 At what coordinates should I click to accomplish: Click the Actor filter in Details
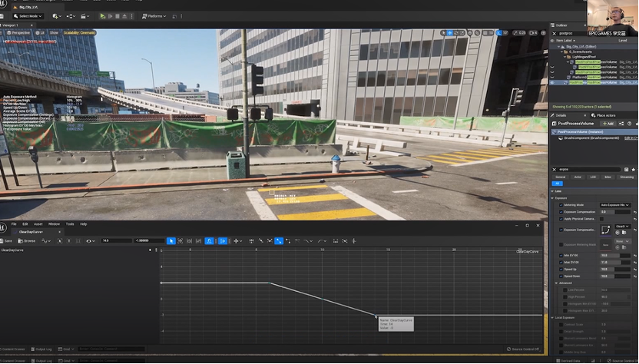click(x=578, y=177)
